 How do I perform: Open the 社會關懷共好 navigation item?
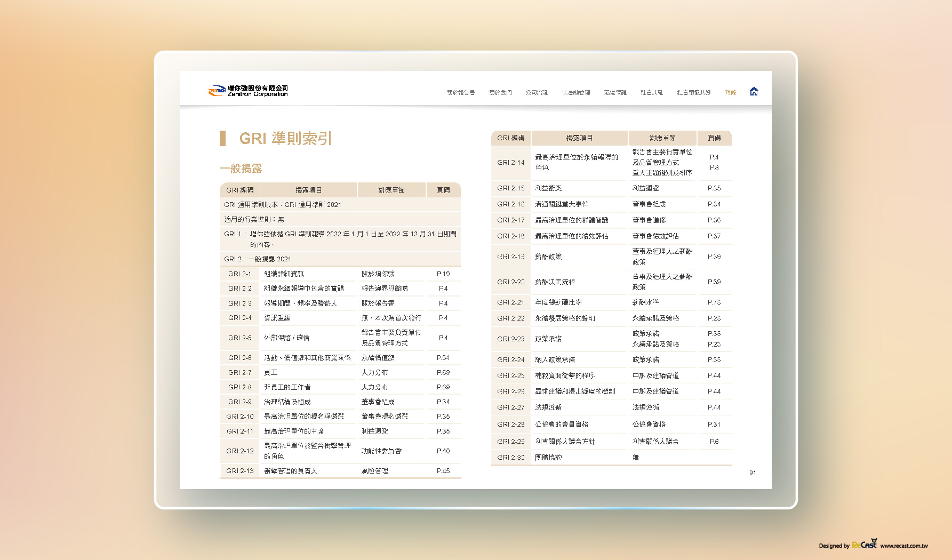click(694, 92)
